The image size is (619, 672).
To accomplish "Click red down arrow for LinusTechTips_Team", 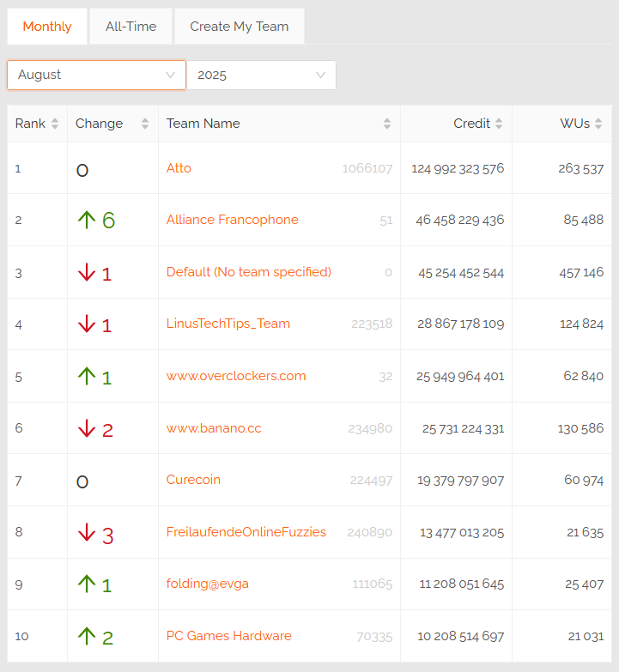I will tap(87, 324).
